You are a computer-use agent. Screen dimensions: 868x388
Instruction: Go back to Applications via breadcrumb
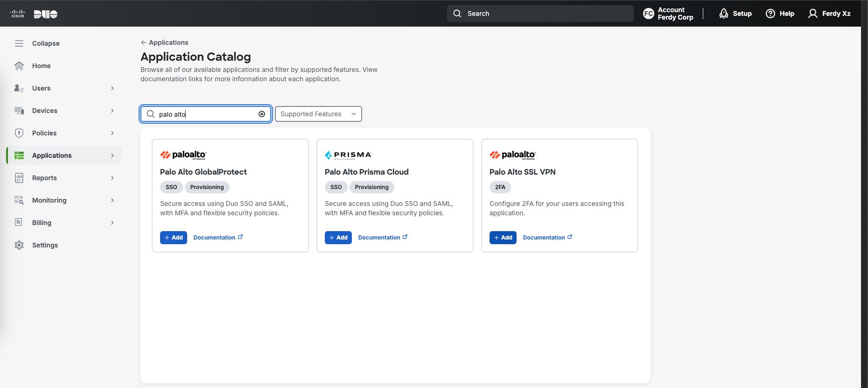click(x=165, y=42)
